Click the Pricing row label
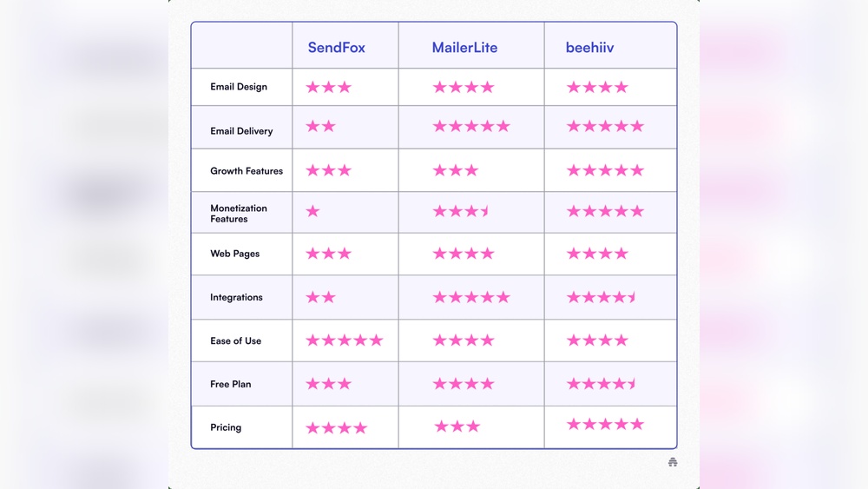 tap(226, 427)
